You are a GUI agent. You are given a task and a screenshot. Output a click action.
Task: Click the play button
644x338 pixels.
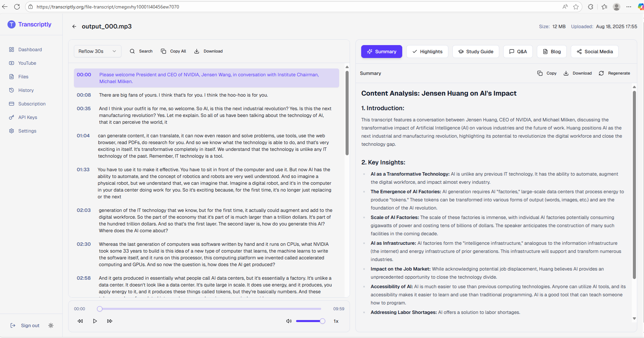coord(95,321)
